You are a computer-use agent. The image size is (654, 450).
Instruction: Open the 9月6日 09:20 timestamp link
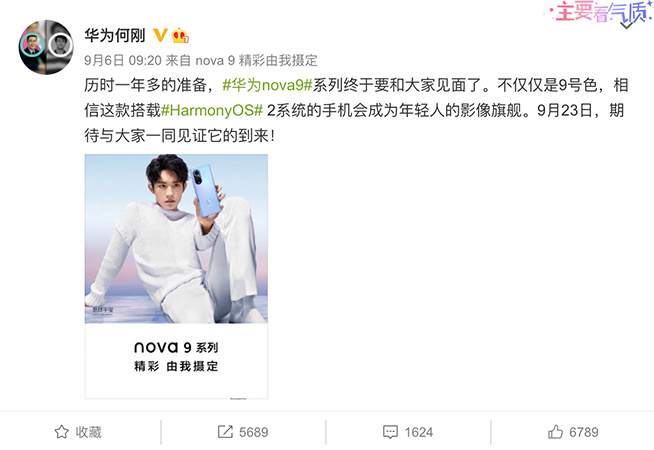(123, 60)
